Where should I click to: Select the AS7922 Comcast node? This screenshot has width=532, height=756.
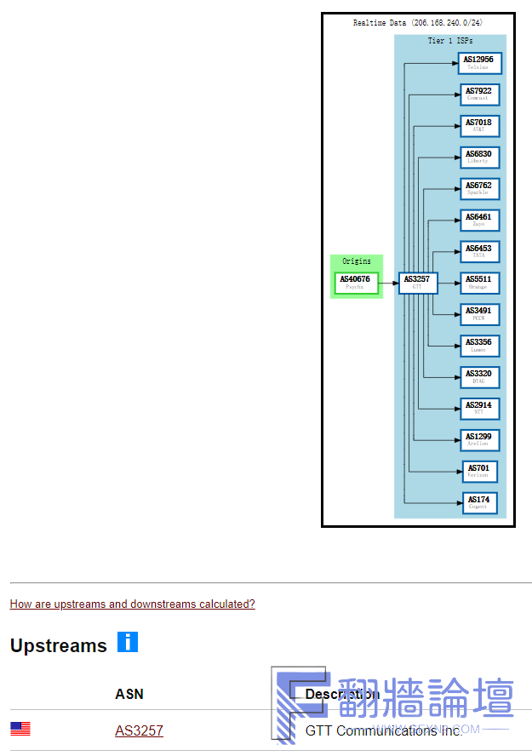point(479,94)
